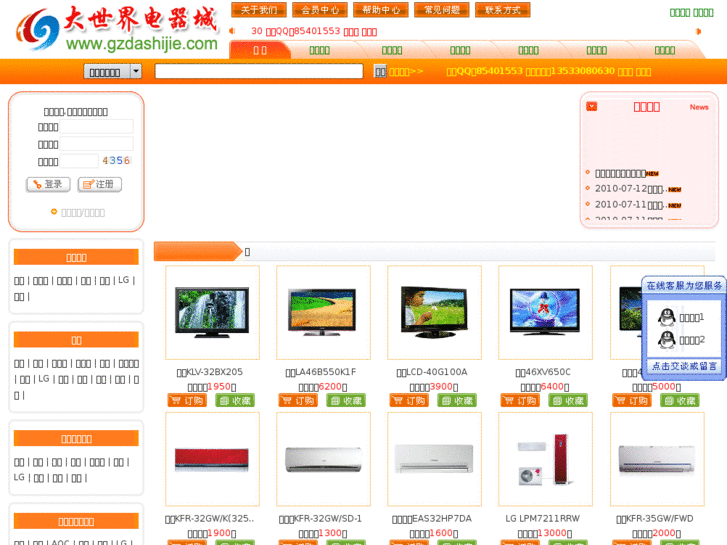Click LG in the first brand category box

[123, 280]
